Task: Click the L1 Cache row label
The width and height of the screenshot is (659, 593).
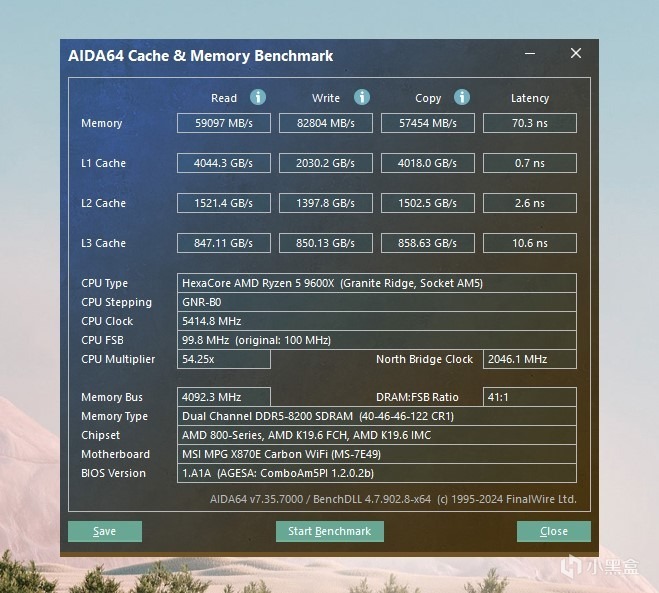Action: [103, 163]
